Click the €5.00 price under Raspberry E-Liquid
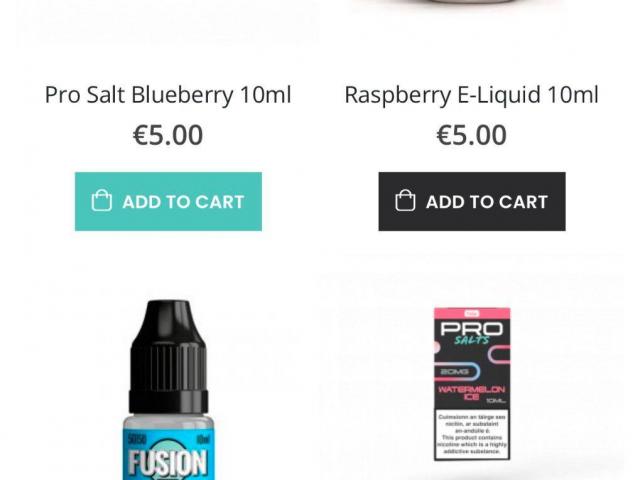 click(x=472, y=135)
